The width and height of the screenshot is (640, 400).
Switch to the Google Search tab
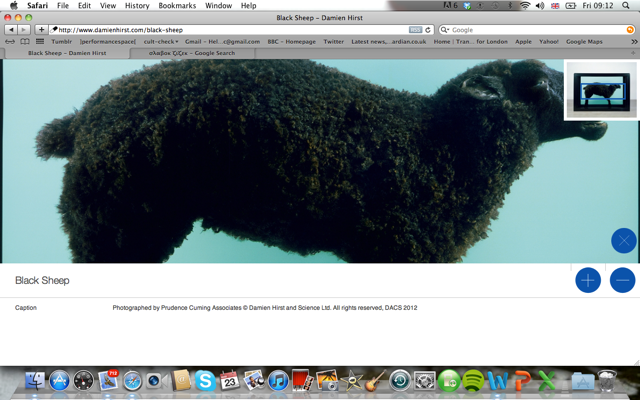192,53
